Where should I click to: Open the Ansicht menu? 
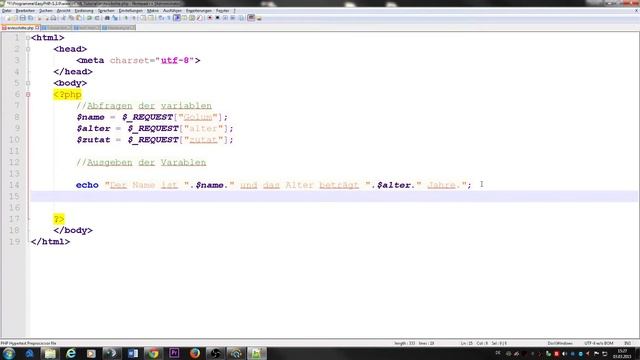pyautogui.click(x=64, y=11)
